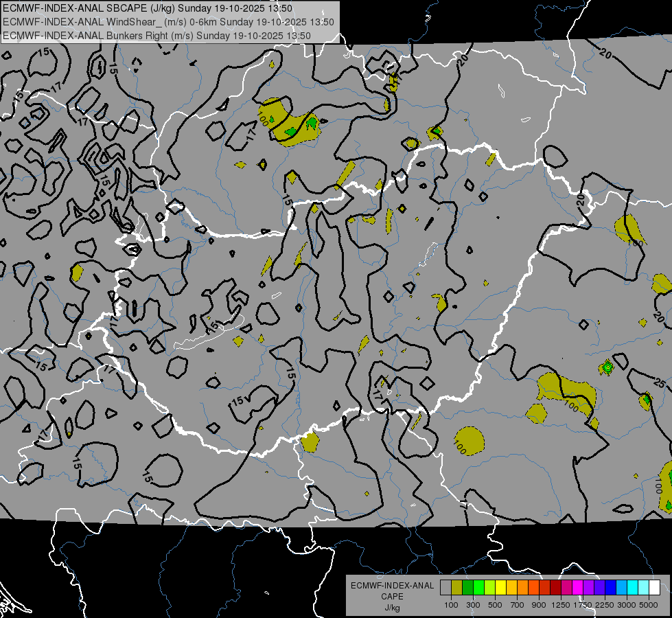Click the Bunkers Right title line
This screenshot has width=672, height=618.
click(x=157, y=36)
